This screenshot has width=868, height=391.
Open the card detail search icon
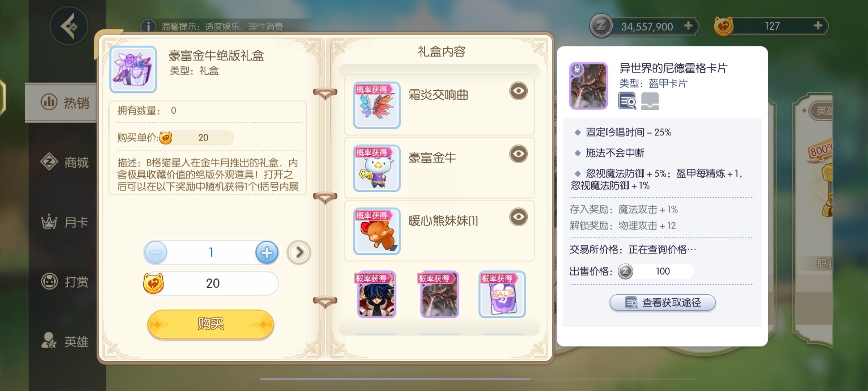tap(627, 101)
